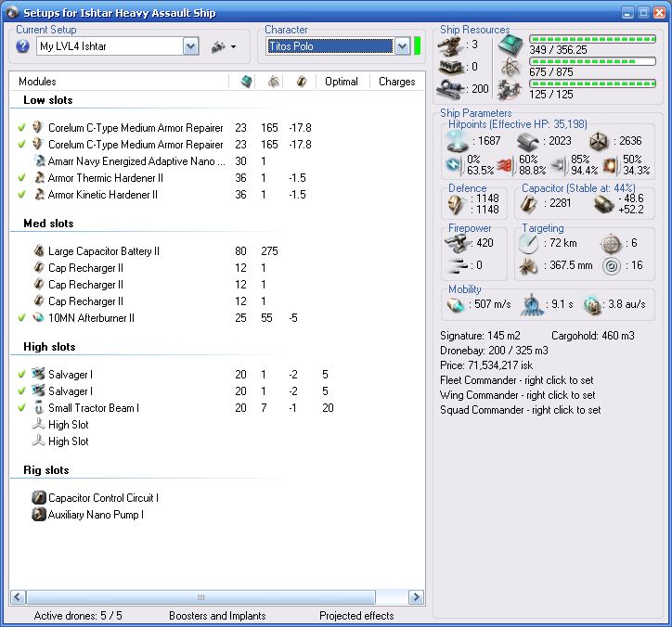Click the launcher hardpoints icon
672x627 pixels.
coord(451,67)
